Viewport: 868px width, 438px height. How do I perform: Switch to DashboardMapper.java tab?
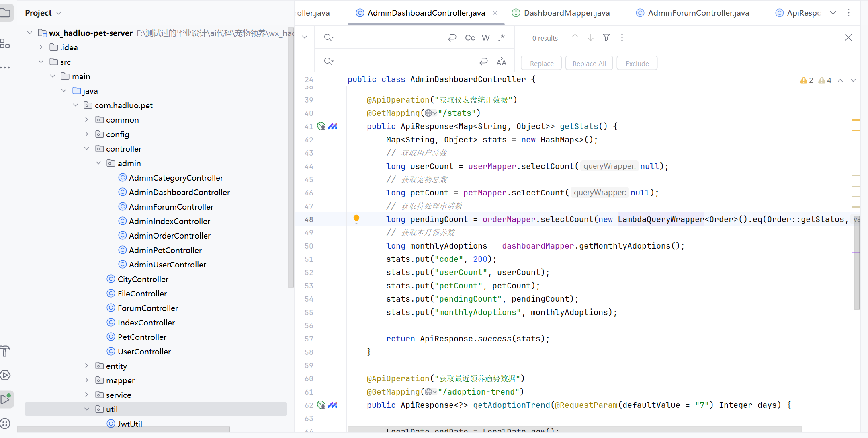tap(561, 13)
